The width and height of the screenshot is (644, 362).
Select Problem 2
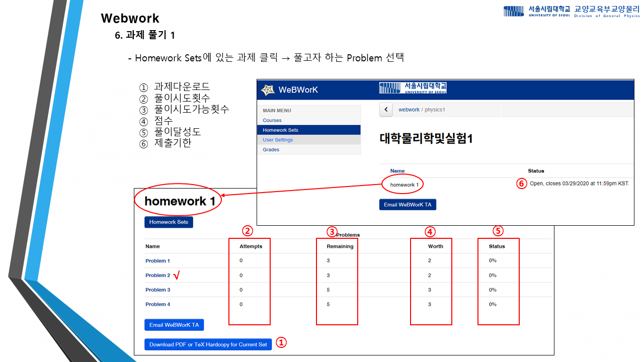[157, 275]
